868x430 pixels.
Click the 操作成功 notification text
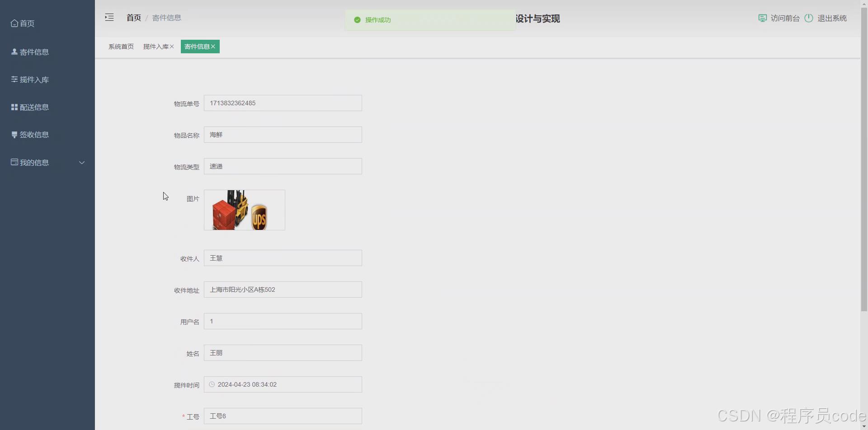[378, 20]
